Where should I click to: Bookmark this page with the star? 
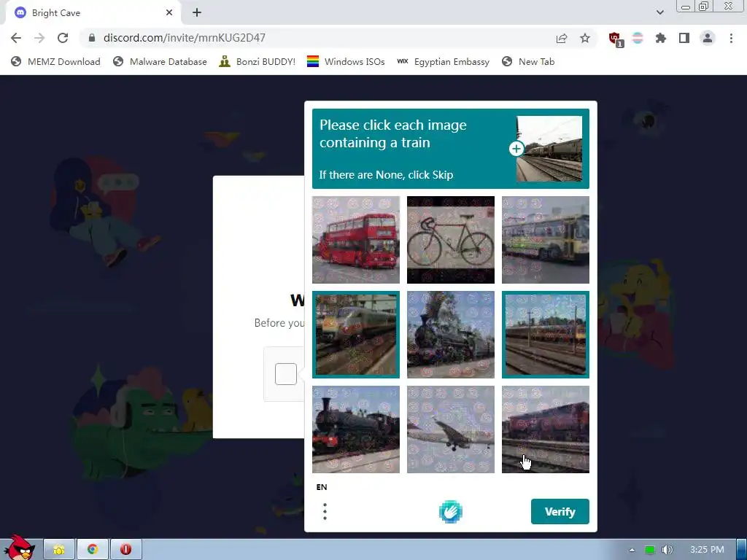click(585, 38)
